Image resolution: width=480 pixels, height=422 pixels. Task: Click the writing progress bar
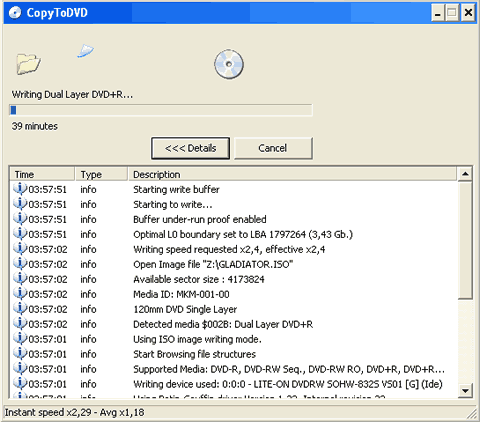161,110
